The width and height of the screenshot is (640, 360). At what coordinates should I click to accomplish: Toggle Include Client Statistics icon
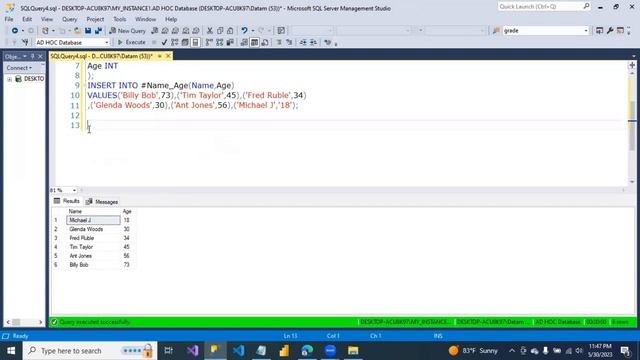click(x=230, y=42)
